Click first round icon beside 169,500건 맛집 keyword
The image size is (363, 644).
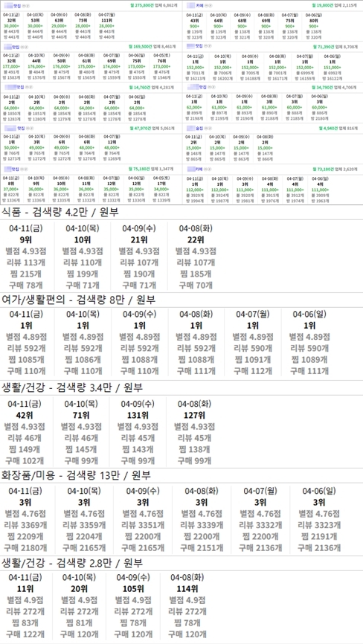pos(22,48)
